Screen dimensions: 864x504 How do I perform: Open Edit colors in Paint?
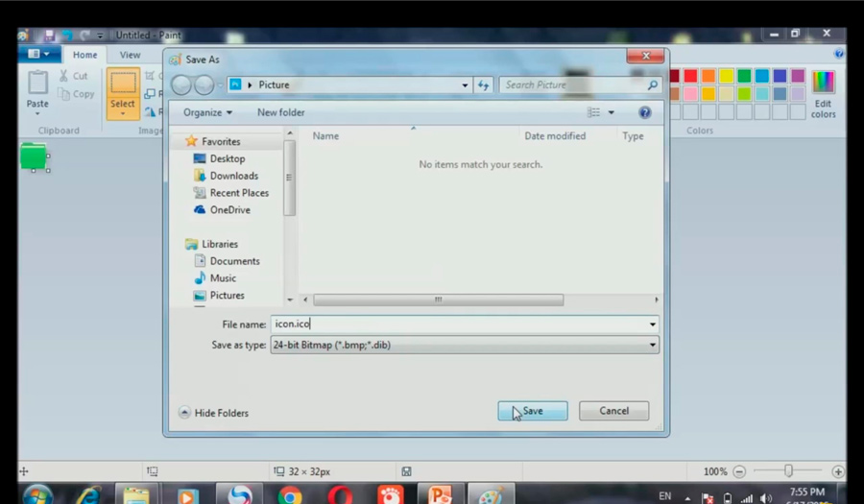coord(824,94)
